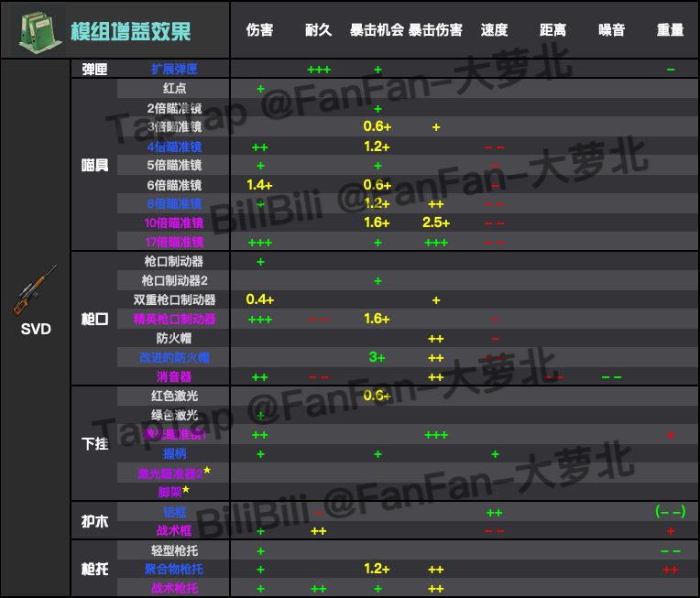Image resolution: width=700 pixels, height=598 pixels.
Task: Select the 改进的防火帽 row name
Action: pyautogui.click(x=174, y=357)
